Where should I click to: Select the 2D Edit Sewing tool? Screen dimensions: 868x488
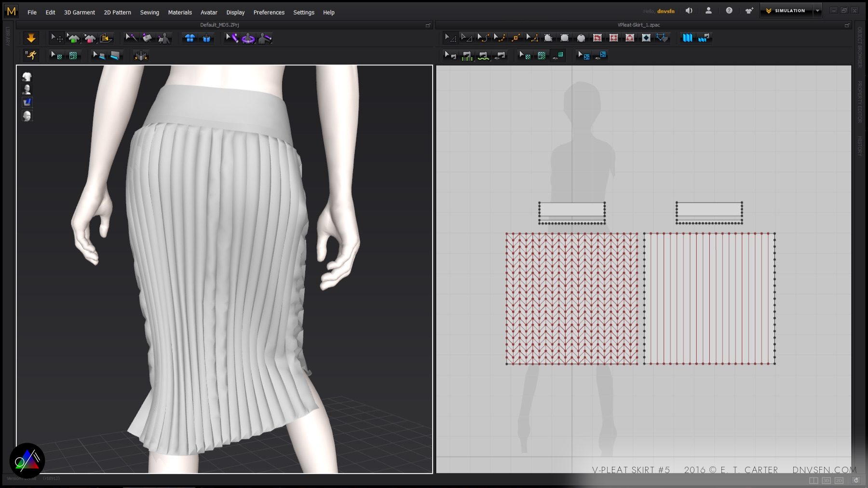point(450,55)
